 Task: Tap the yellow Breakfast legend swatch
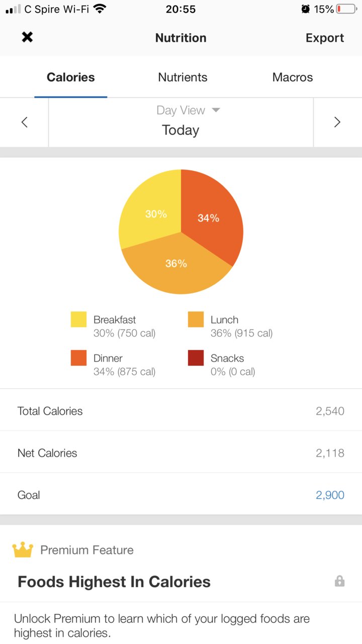click(x=78, y=319)
